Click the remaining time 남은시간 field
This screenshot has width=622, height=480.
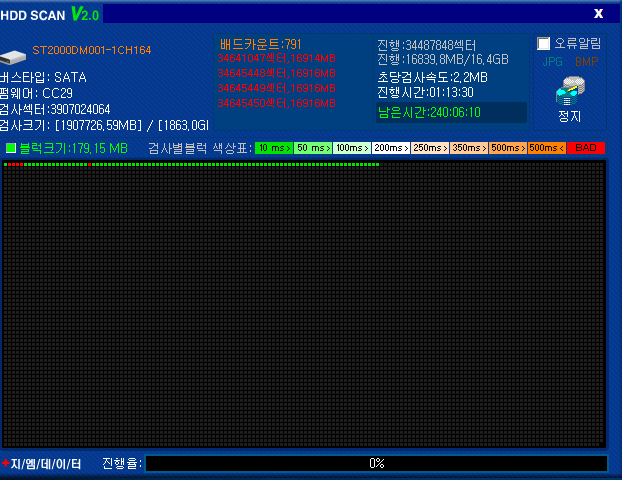pos(429,112)
